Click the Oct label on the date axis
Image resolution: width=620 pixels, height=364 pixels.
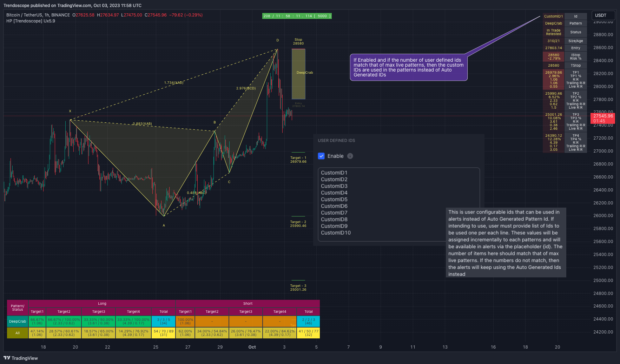pyautogui.click(x=252, y=347)
